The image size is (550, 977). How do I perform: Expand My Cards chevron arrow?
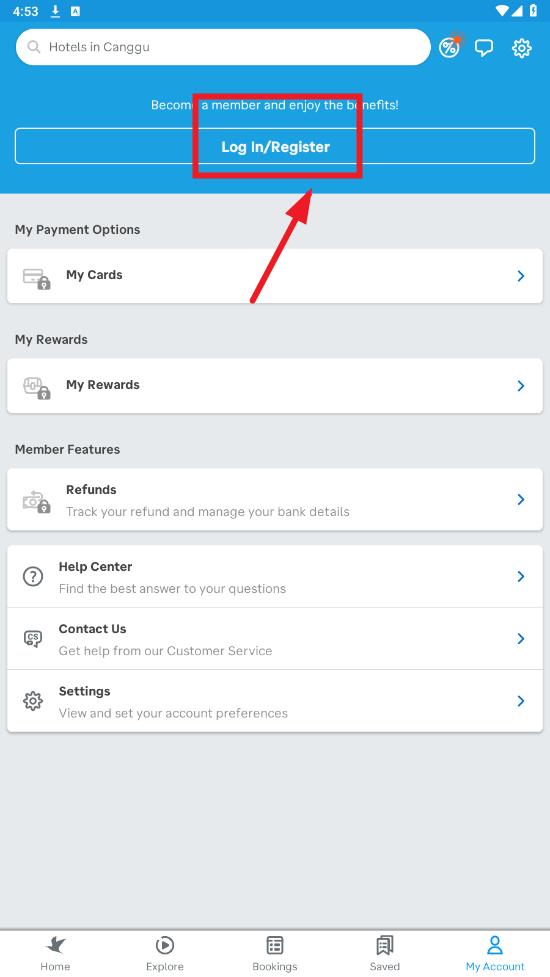(521, 276)
